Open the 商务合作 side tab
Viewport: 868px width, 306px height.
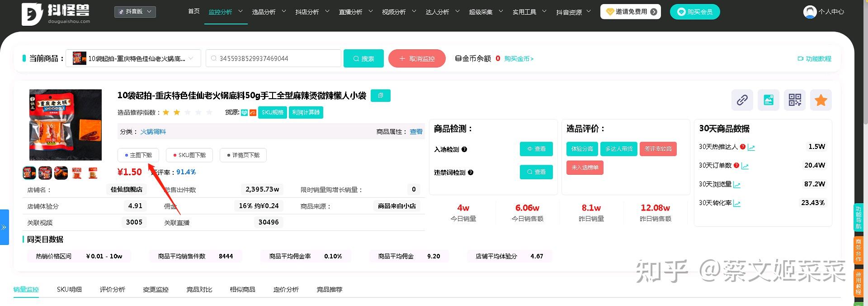click(x=859, y=250)
